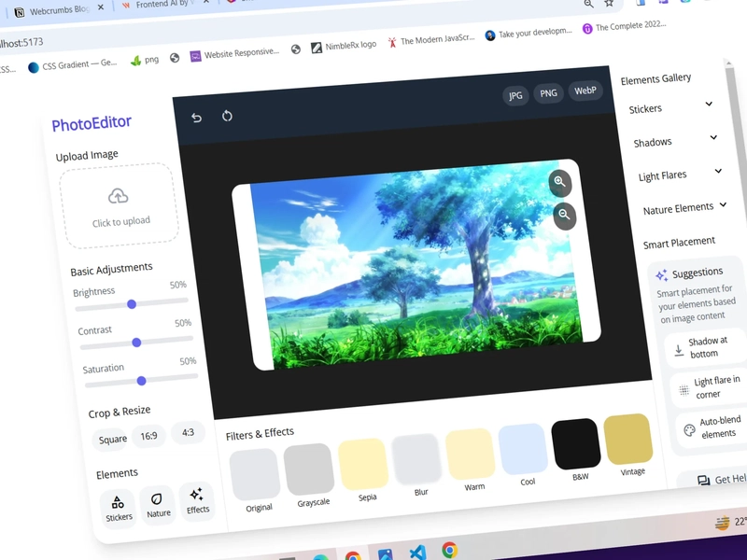Image resolution: width=747 pixels, height=560 pixels.
Task: Open The Modern JavaScr... bookmark
Action: tap(431, 40)
